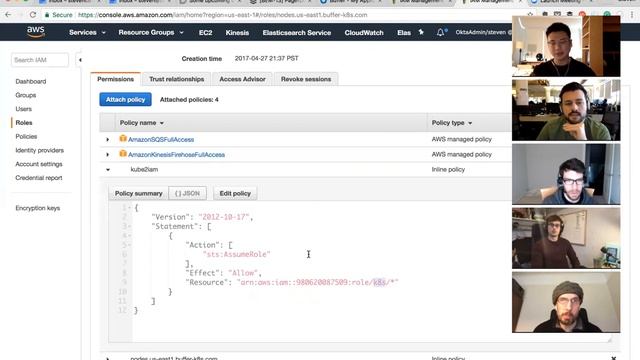Open Encryption keys in sidebar

click(38, 208)
